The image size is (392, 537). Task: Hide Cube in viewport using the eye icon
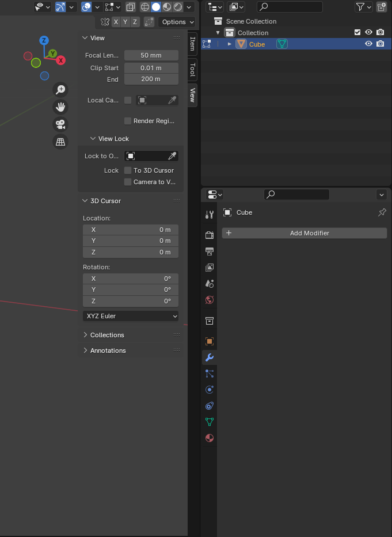tap(368, 44)
